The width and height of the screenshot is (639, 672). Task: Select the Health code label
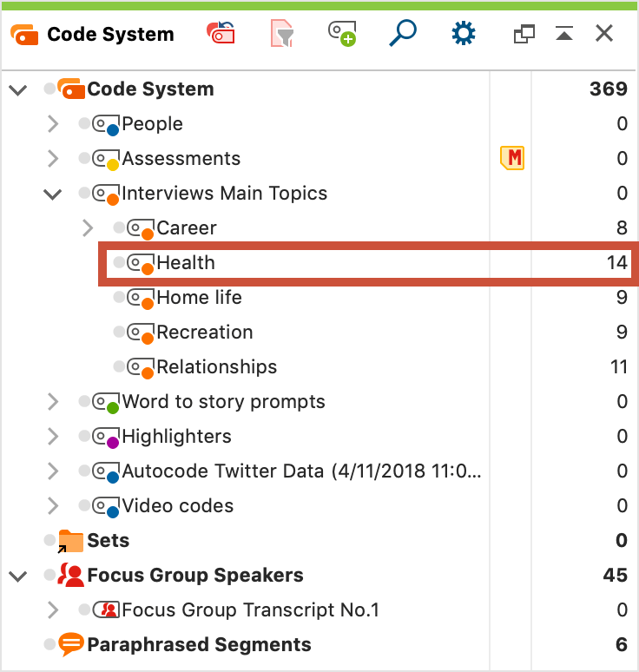(x=186, y=262)
